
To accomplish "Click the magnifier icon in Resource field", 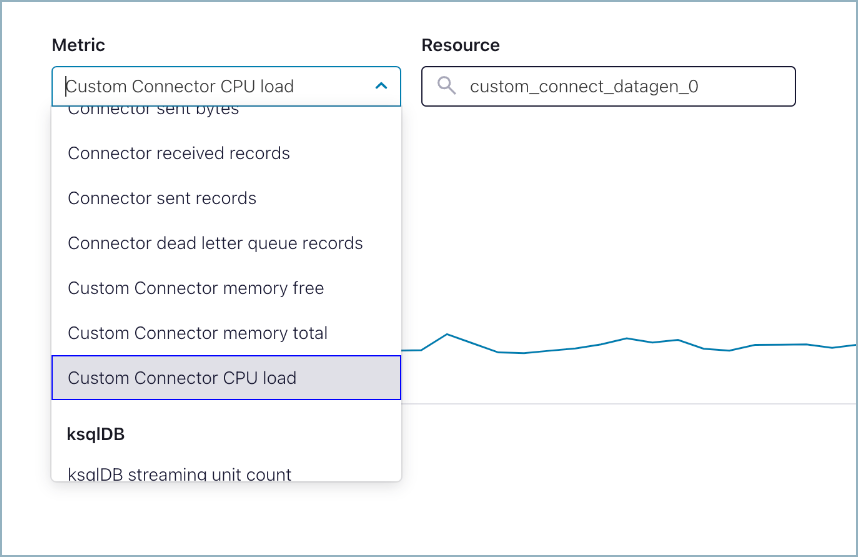I will (447, 86).
